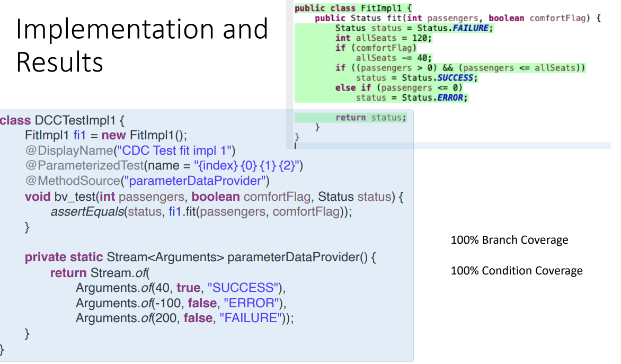Click the slide title "Implementation and Results"

coord(142,46)
